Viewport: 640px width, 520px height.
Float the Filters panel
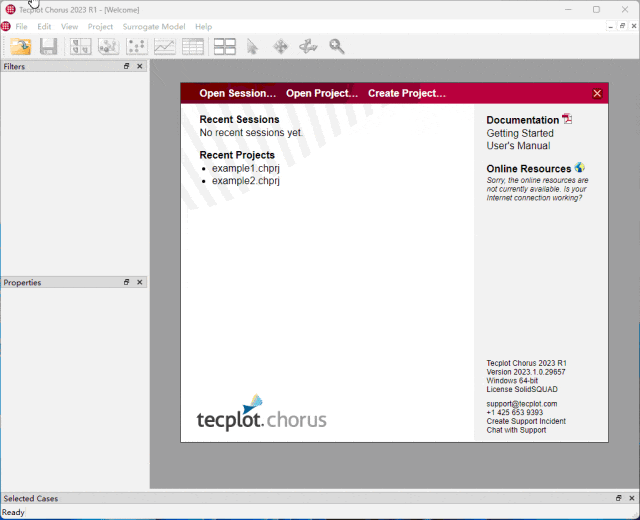click(x=127, y=66)
